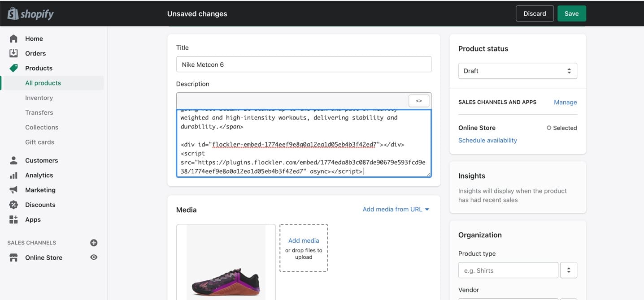Click the Products tag icon
Screen dimensions: 644x300
point(13,68)
